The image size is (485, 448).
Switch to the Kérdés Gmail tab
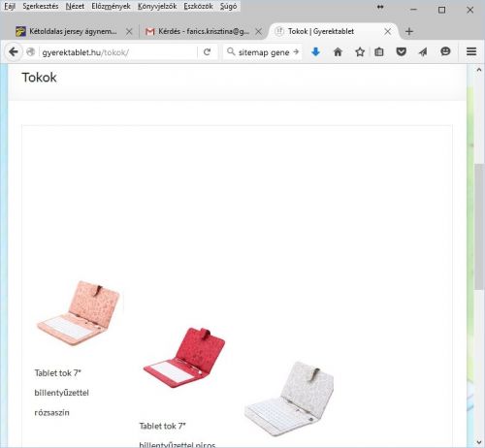tap(204, 31)
